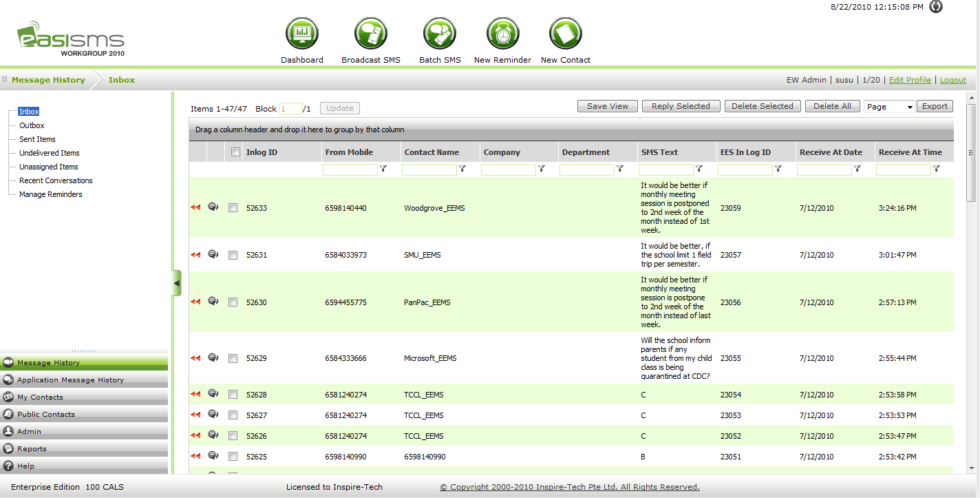
Task: Click the red reply arrows for message 52633
Action: tap(195, 207)
